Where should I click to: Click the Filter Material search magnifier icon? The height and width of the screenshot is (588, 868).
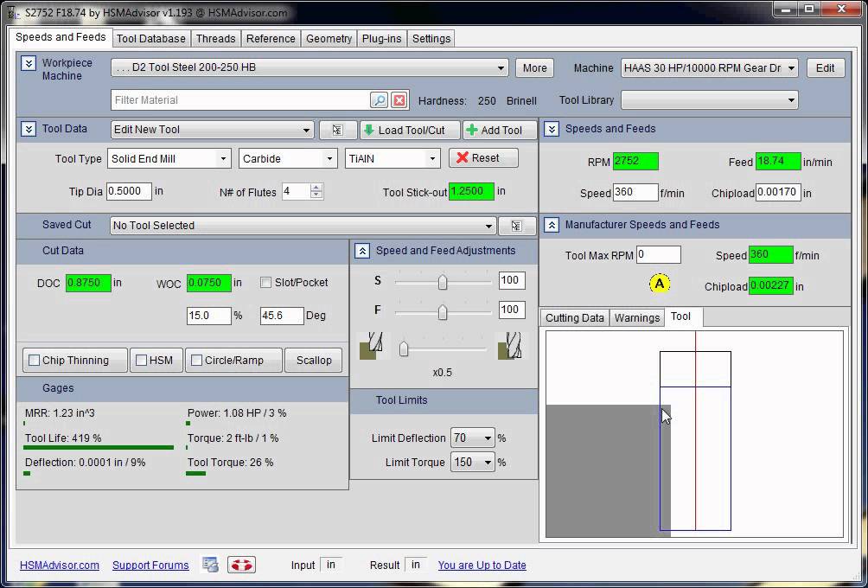[380, 100]
